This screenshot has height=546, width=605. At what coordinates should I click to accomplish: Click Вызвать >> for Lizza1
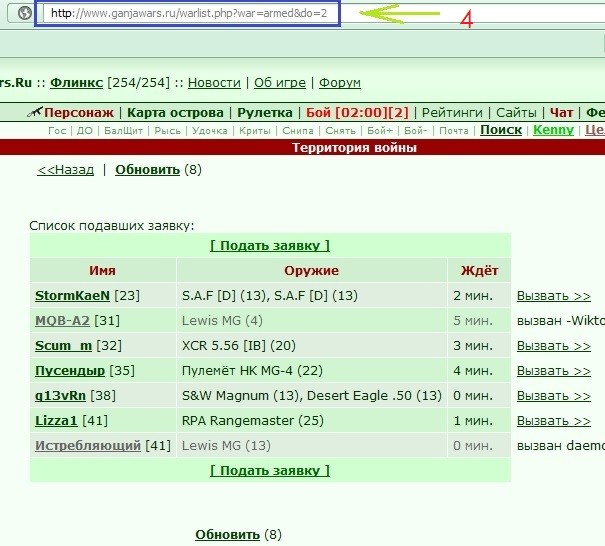[x=554, y=421]
